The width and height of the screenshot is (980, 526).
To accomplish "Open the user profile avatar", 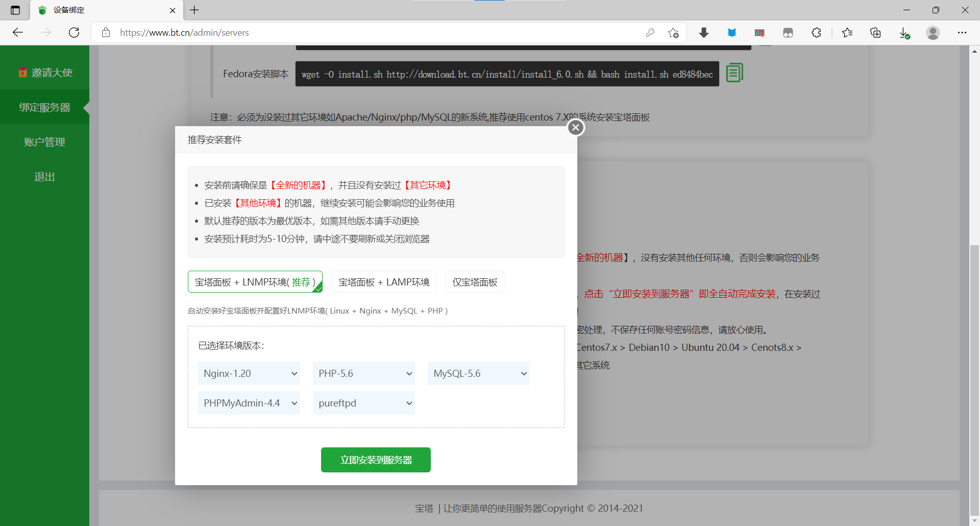I will (933, 33).
